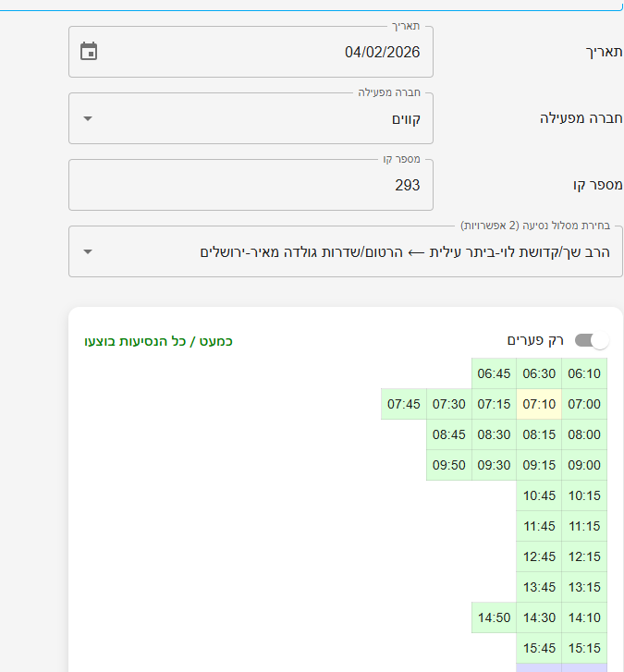Pick the 10:45 departure time
This screenshot has height=672, width=624.
tap(539, 495)
